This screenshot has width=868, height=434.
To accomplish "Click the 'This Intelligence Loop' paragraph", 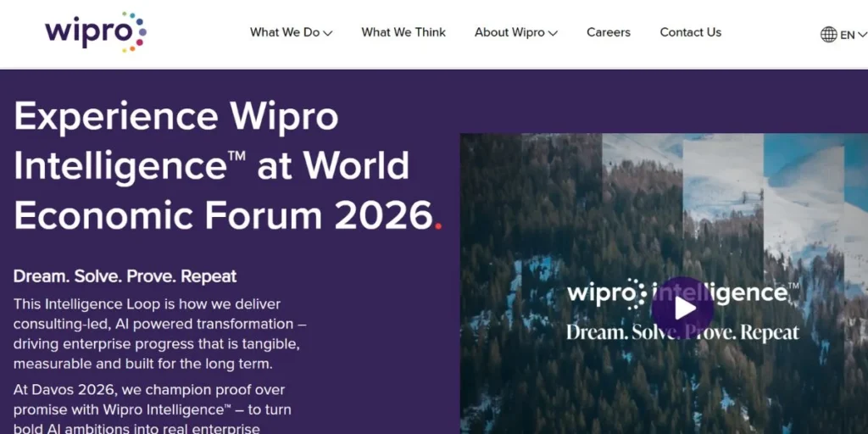I will pos(159,334).
